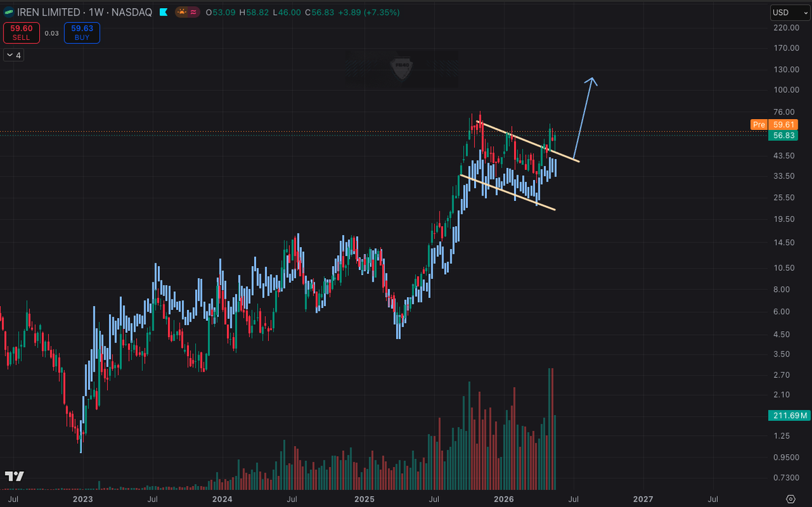
Task: Click the 4.50 price scale label
Action: [782, 334]
